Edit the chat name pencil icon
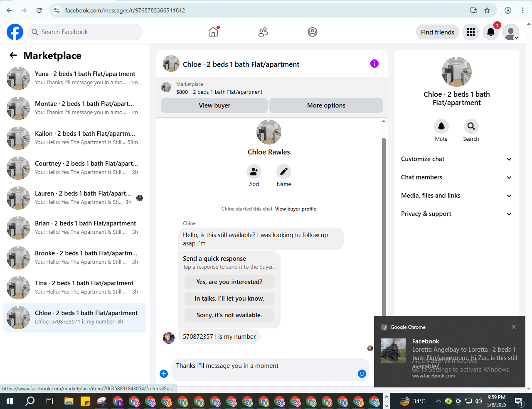Image resolution: width=532 pixels, height=409 pixels. [x=284, y=171]
